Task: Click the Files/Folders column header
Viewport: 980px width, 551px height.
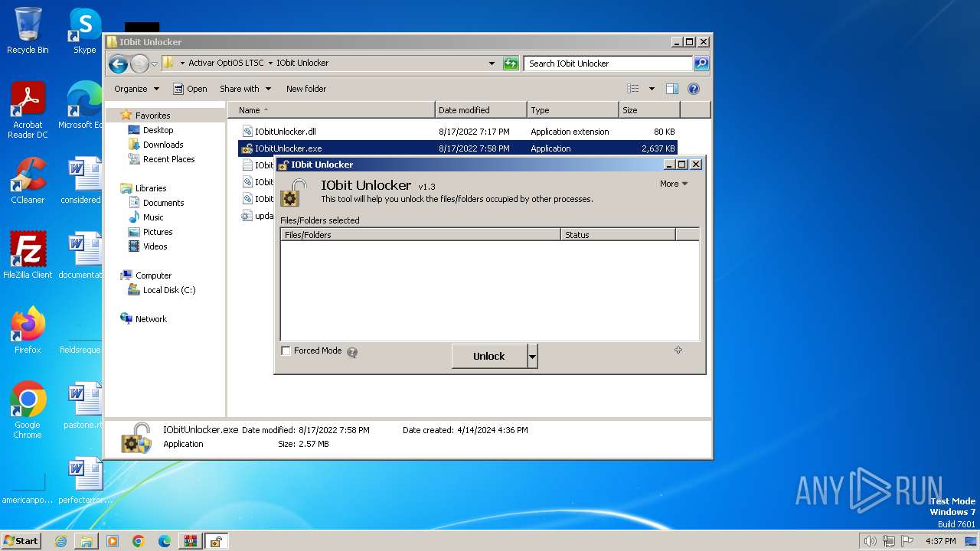Action: tap(420, 235)
